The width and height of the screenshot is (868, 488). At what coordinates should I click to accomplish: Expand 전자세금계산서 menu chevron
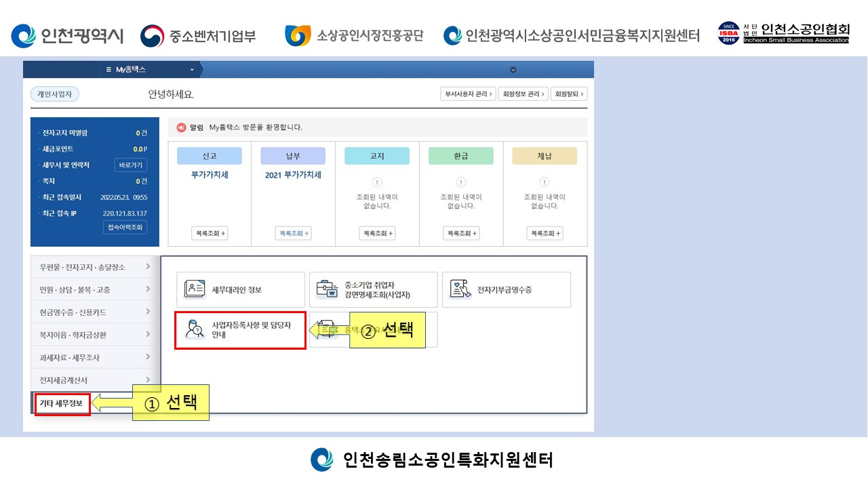(x=148, y=380)
